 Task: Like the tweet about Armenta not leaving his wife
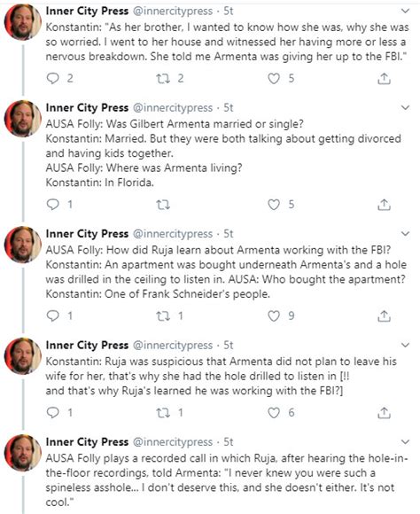coord(274,413)
